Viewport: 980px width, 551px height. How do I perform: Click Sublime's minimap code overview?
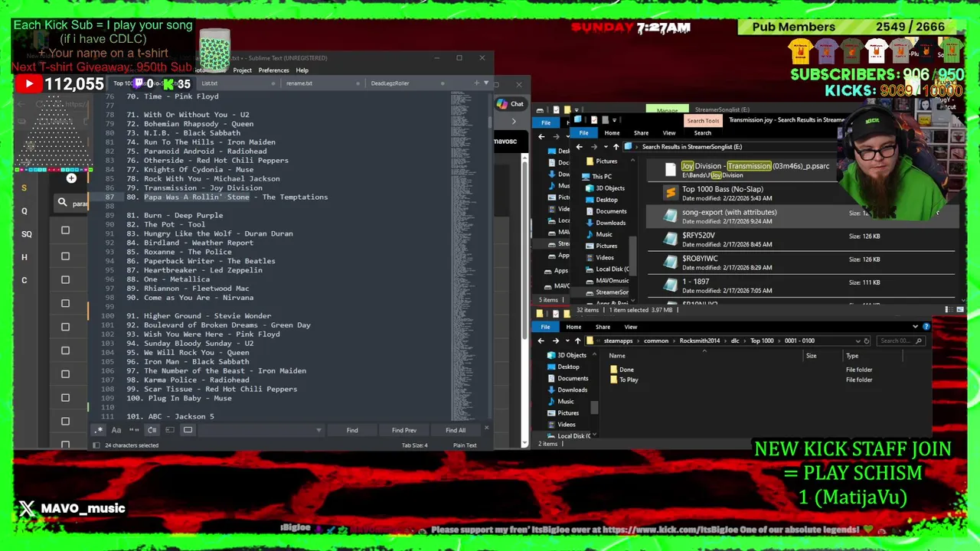[467, 256]
